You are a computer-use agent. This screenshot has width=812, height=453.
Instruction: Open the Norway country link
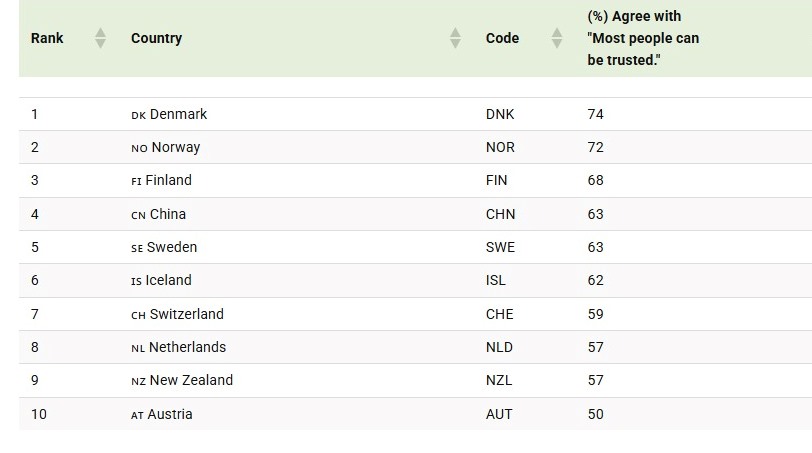tap(175, 147)
